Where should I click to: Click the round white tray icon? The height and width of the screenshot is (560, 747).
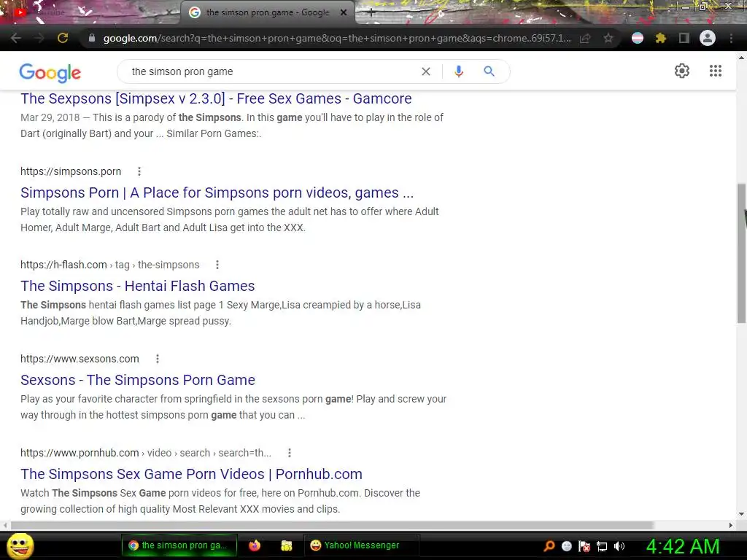[x=566, y=546]
